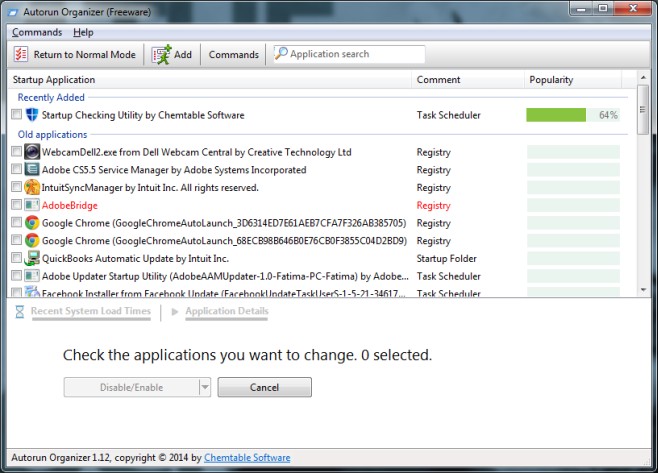Click the 'Recently Added' group header
The image size is (658, 473).
pyautogui.click(x=51, y=97)
